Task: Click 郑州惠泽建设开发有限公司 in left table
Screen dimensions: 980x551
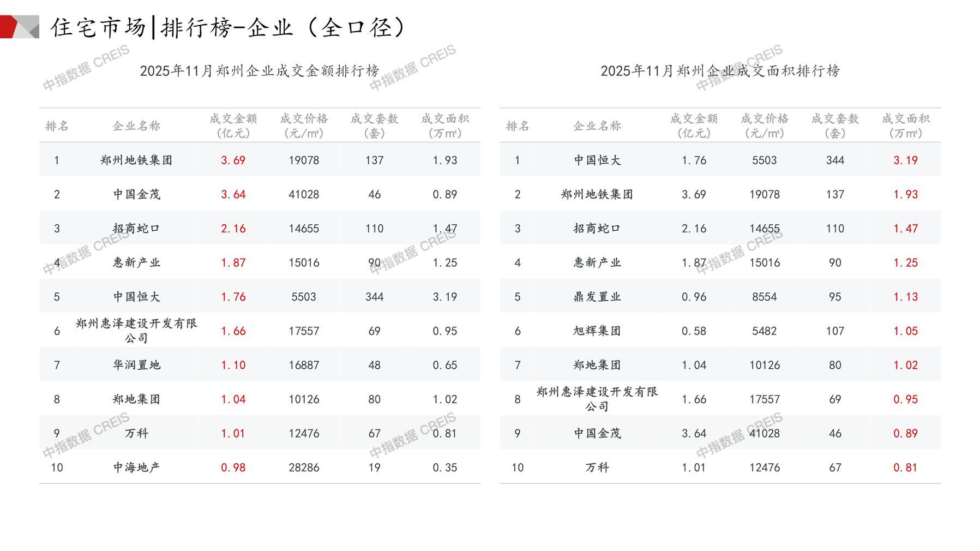Action: (136, 331)
